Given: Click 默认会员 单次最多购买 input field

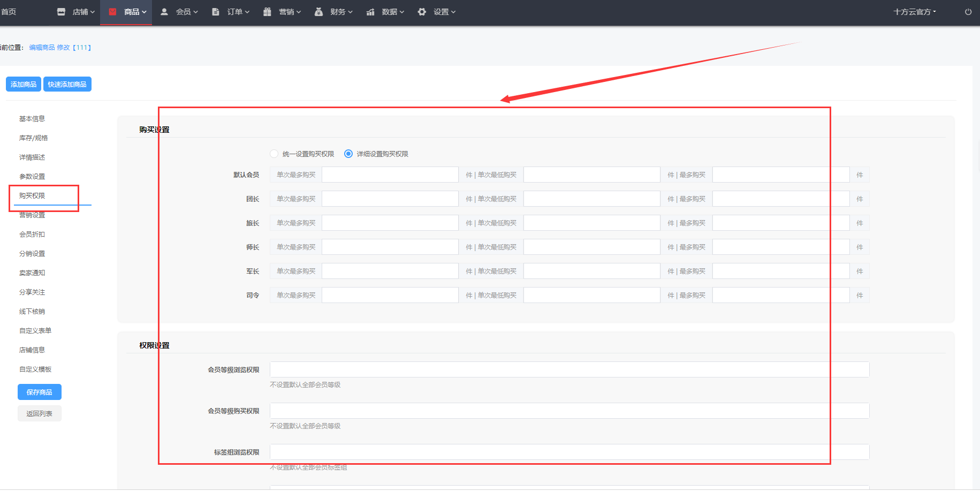Looking at the screenshot, I should point(390,175).
